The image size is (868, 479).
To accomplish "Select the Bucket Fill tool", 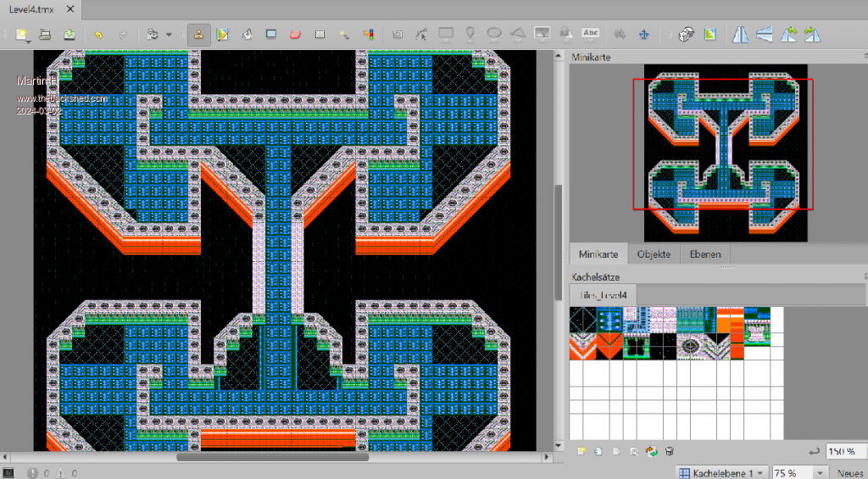I will 247,35.
